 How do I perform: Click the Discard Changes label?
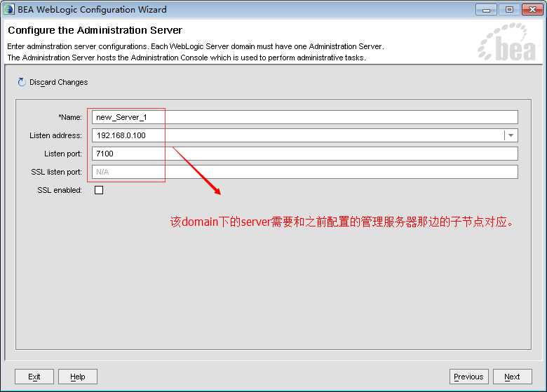(x=59, y=82)
